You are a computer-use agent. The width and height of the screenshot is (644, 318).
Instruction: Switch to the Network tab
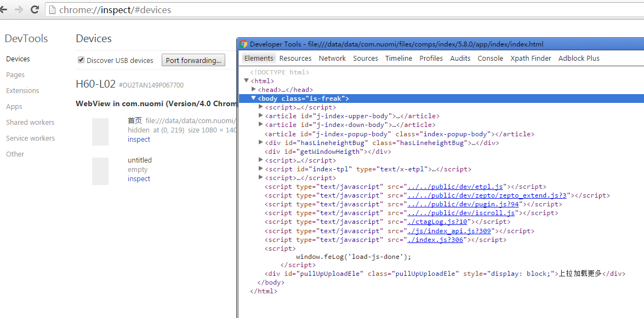[x=332, y=59]
